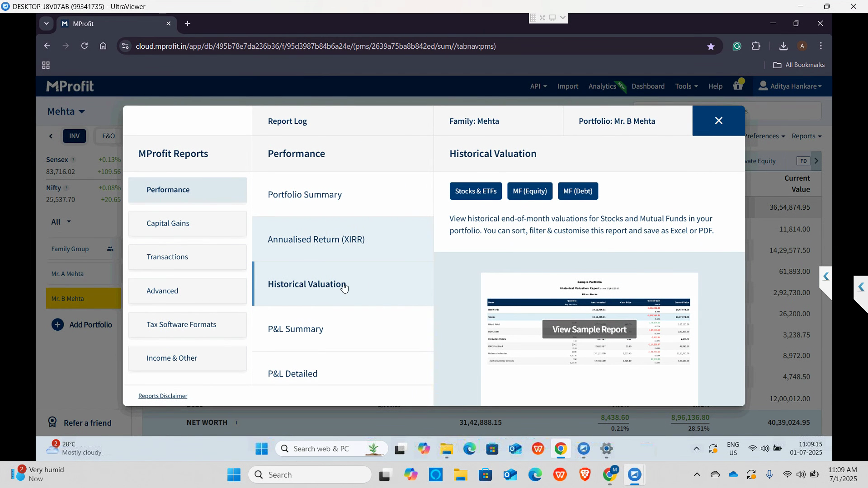Click the Add Portfolio plus icon

(x=57, y=324)
